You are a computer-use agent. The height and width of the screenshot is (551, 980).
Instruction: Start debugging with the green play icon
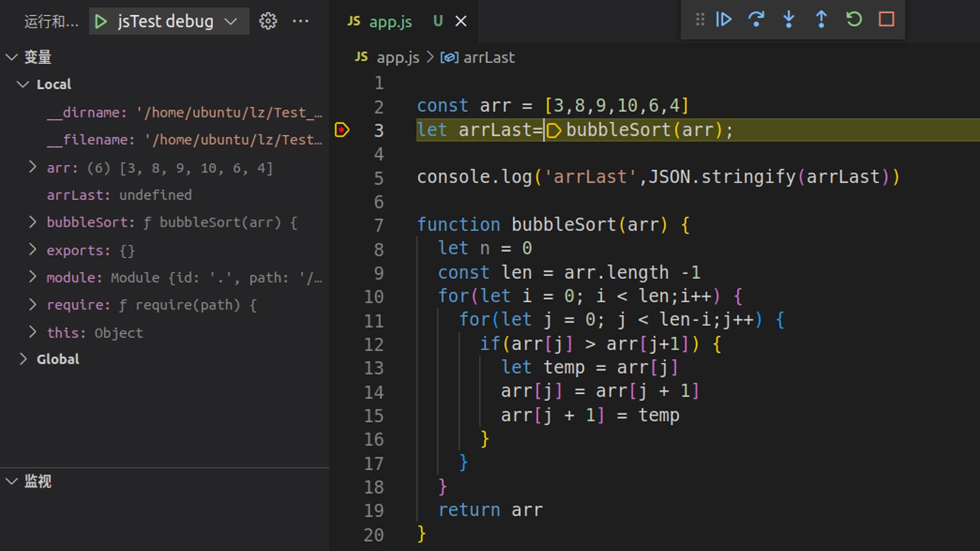point(101,21)
